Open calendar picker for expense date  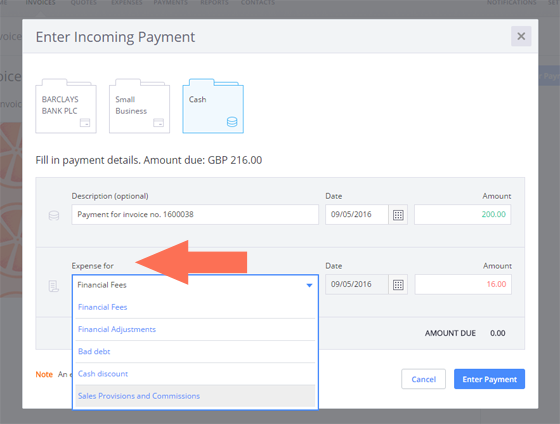pyautogui.click(x=398, y=284)
